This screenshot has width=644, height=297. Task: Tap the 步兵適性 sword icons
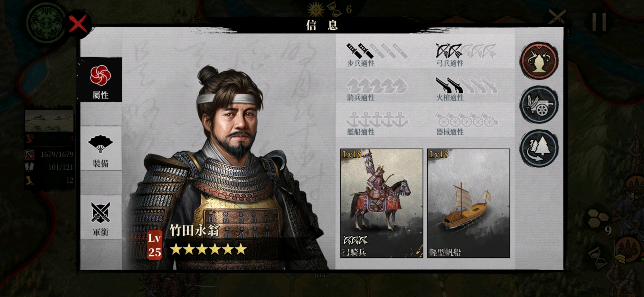coord(377,51)
